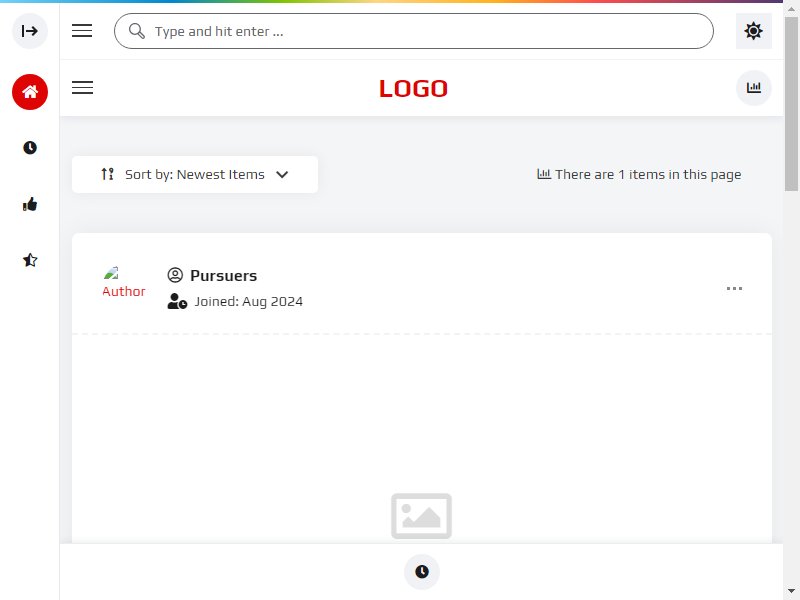
Task: Click the thumbs-up icon in sidebar
Action: (30, 204)
